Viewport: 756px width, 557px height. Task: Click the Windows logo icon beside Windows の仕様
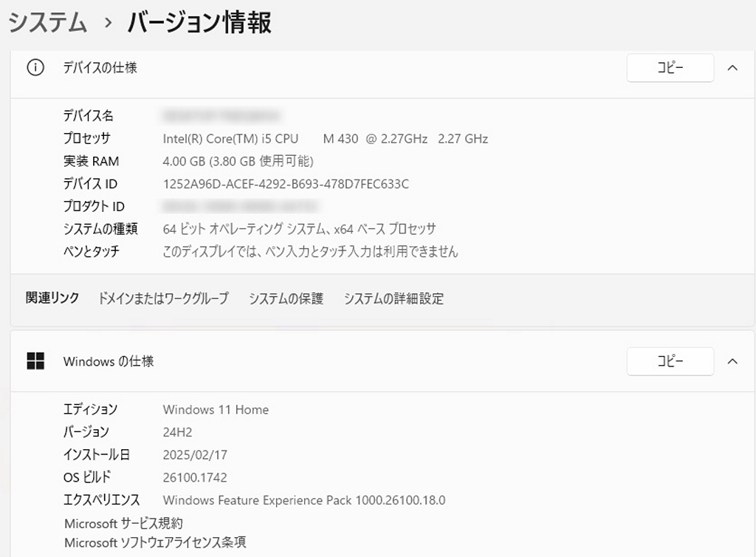tap(35, 360)
